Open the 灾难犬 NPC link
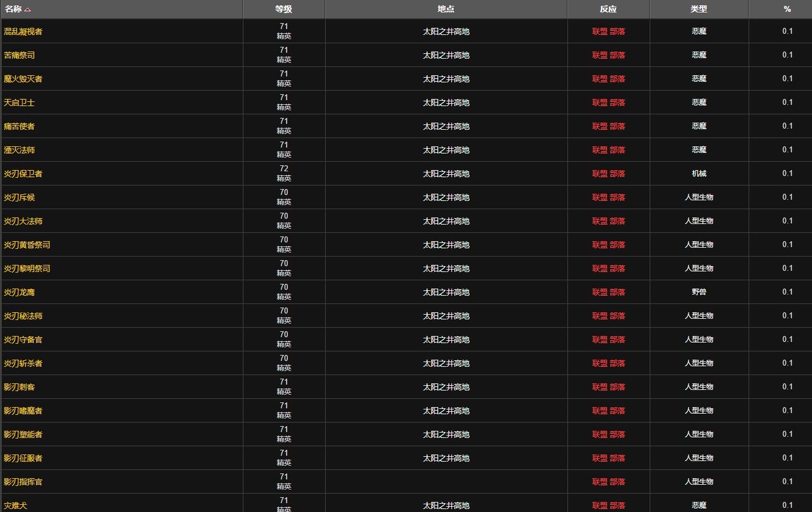 15,505
